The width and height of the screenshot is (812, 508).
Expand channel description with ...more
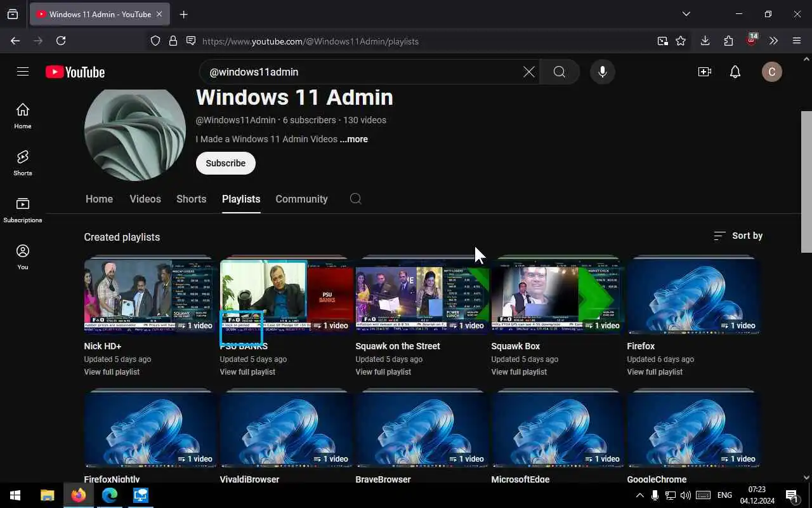click(x=353, y=139)
